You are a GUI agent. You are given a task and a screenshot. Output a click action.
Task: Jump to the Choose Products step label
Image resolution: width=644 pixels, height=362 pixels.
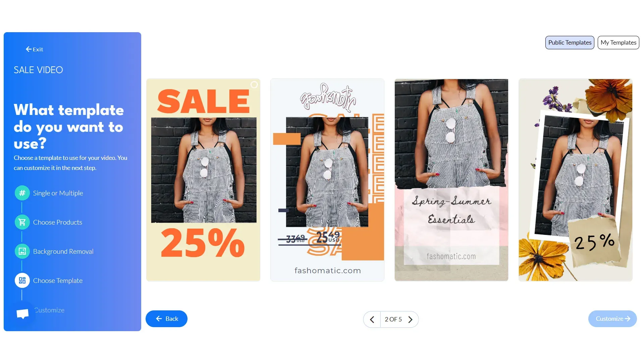pyautogui.click(x=58, y=222)
